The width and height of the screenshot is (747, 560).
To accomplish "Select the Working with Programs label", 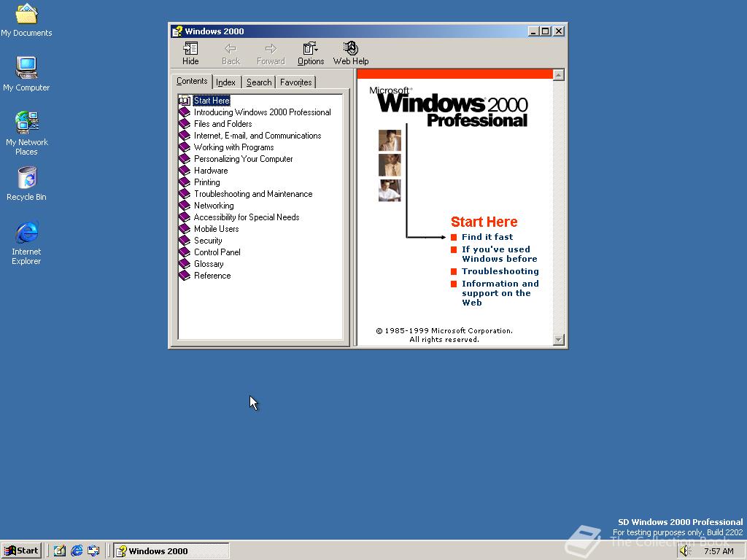I will 234,147.
